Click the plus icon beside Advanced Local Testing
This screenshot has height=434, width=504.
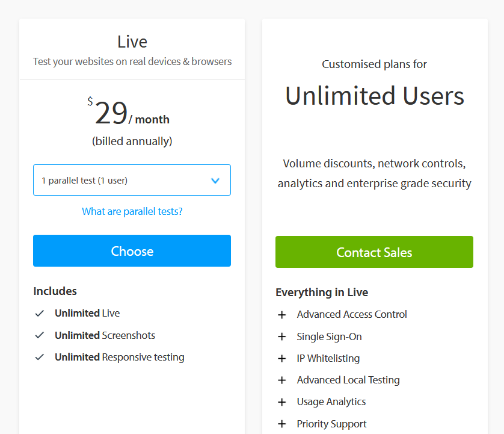pos(281,380)
